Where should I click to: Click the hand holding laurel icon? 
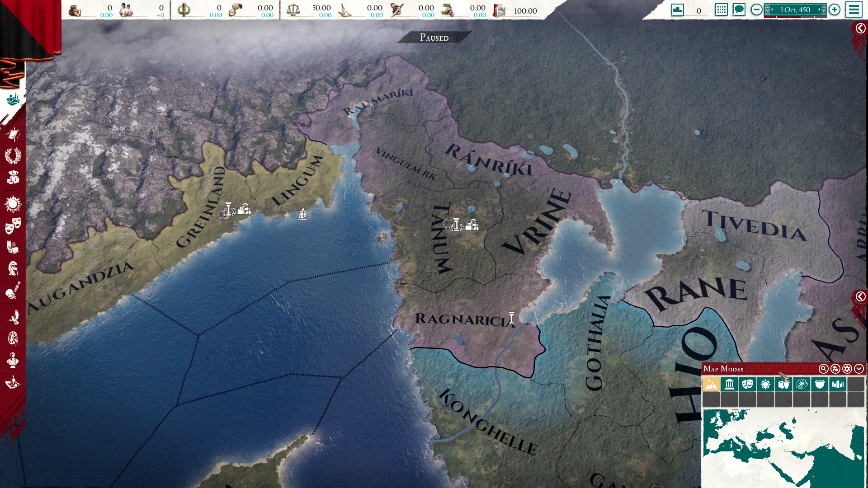pos(448,10)
